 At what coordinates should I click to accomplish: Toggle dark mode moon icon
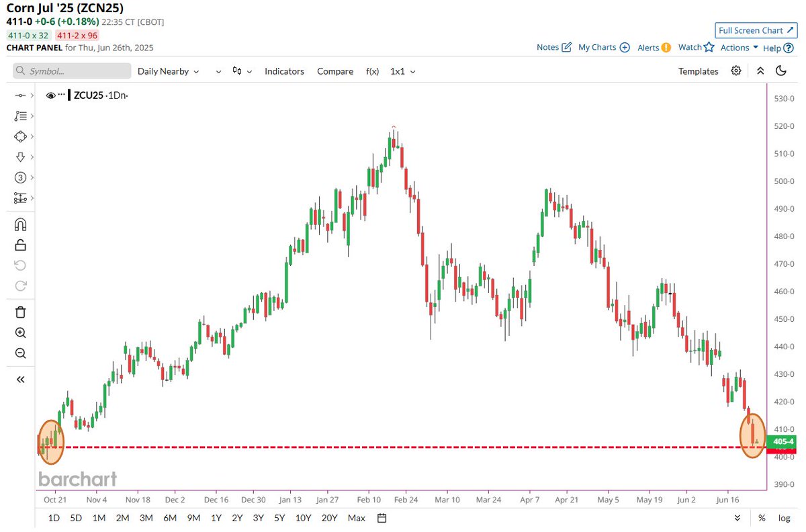(x=780, y=71)
